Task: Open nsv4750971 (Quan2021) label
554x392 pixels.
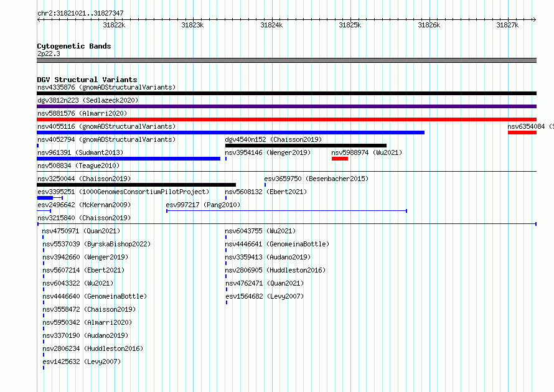Action: click(82, 231)
